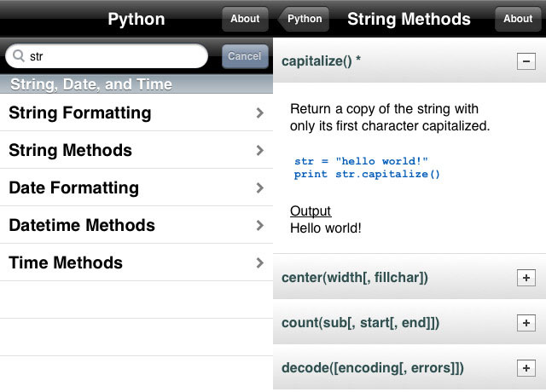Open About on the Python screen

click(245, 19)
